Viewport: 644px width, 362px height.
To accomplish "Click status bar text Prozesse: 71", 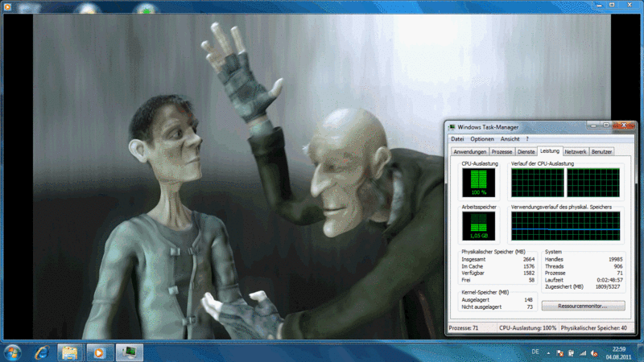I will (464, 328).
